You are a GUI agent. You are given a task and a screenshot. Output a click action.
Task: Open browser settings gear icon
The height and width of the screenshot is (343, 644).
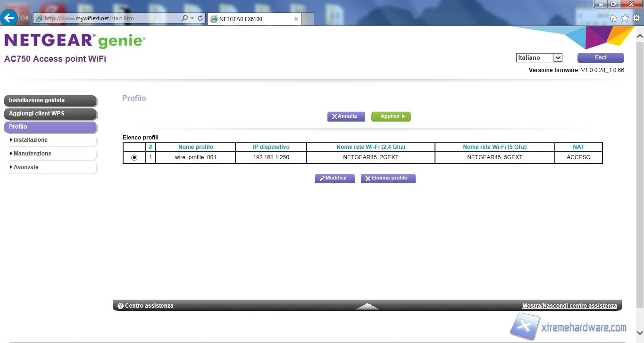[x=636, y=18]
